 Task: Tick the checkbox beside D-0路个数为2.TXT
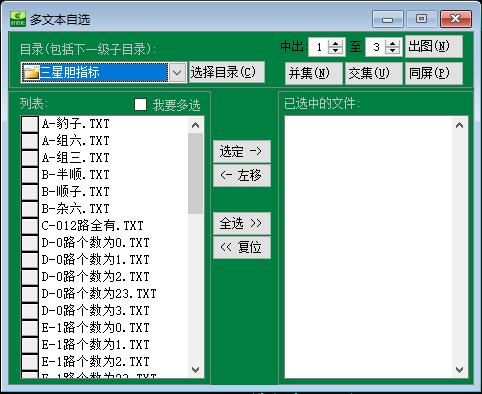tap(30, 277)
